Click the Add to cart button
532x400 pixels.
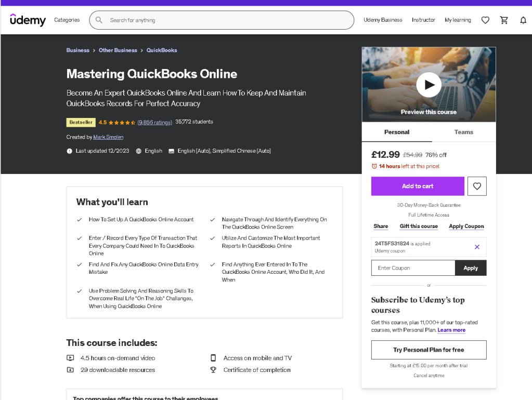417,186
